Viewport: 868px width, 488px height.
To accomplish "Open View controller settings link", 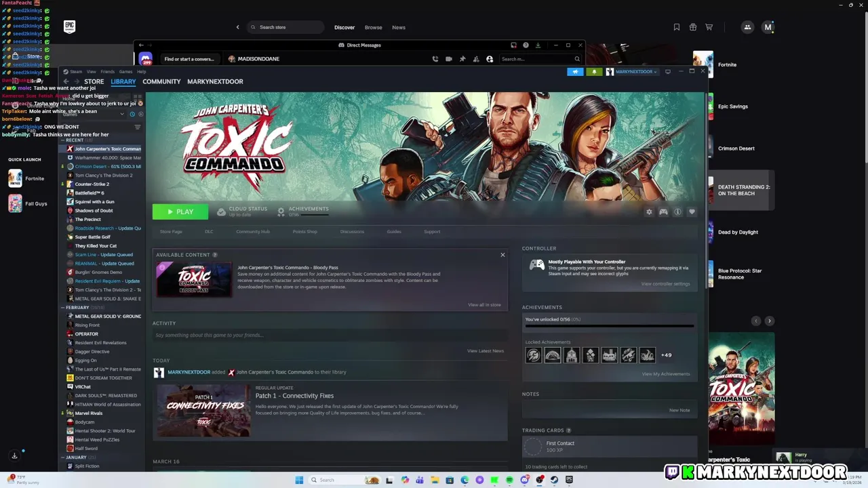I will [x=665, y=284].
